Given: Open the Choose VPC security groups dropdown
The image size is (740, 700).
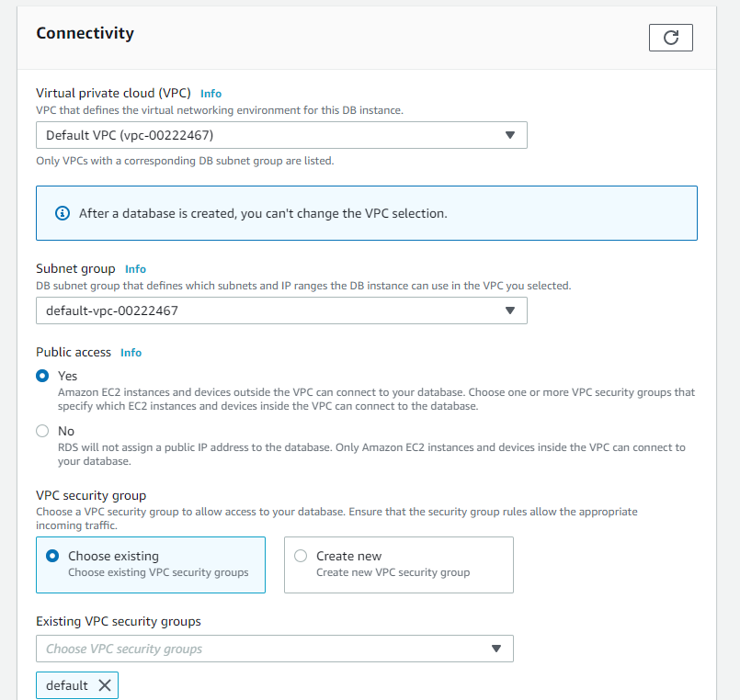Looking at the screenshot, I should (275, 649).
